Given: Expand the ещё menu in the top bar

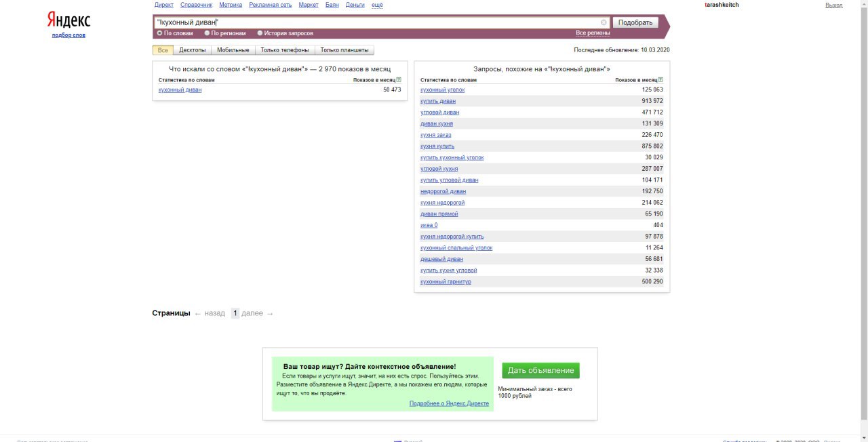Looking at the screenshot, I should (377, 5).
